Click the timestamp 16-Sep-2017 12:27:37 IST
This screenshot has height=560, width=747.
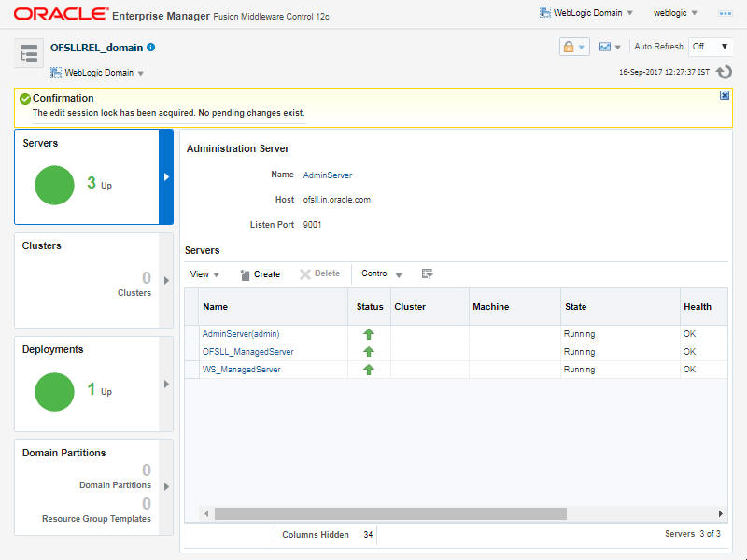click(x=664, y=72)
